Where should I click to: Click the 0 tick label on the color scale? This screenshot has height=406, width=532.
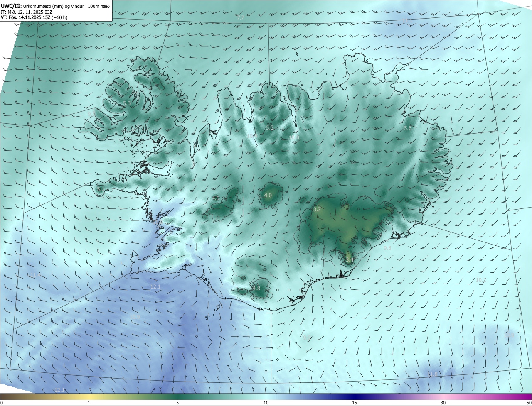[2, 403]
